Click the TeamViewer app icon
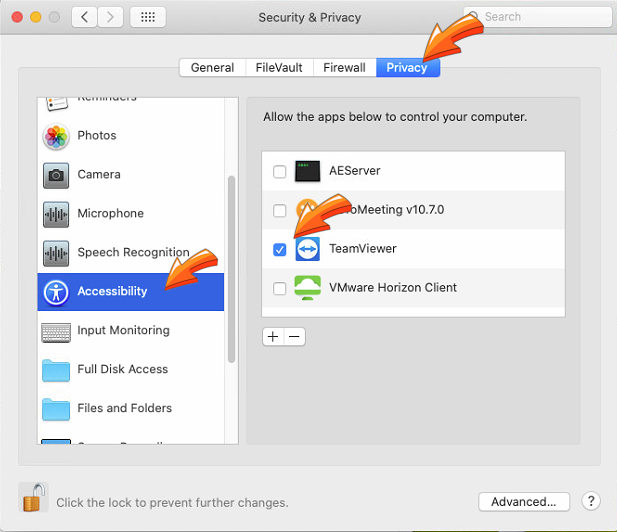This screenshot has height=532, width=617. pos(307,249)
